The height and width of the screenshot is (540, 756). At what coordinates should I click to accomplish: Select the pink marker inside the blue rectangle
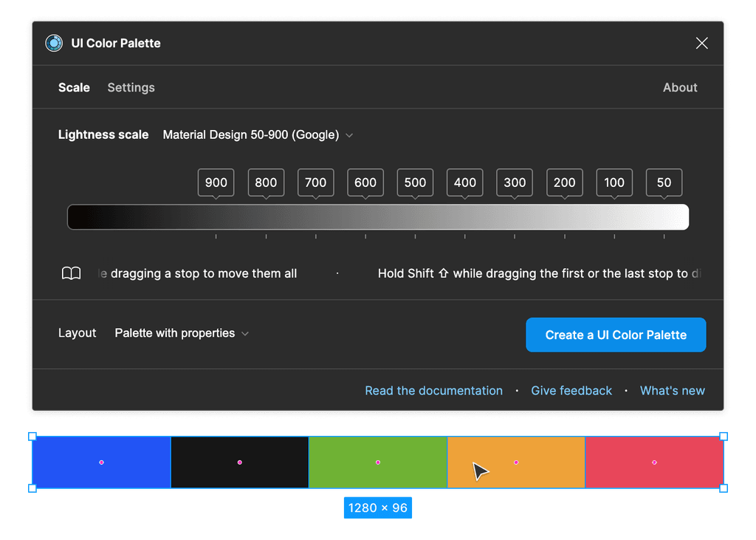[101, 462]
